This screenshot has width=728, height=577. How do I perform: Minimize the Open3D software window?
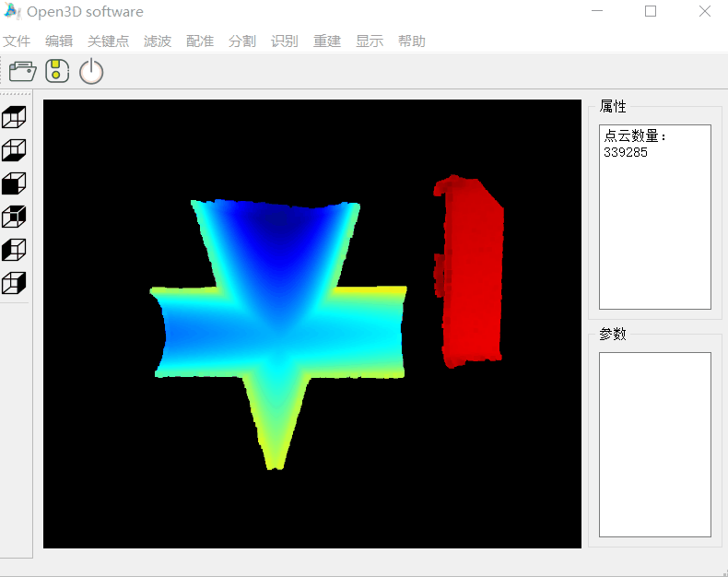pyautogui.click(x=597, y=11)
